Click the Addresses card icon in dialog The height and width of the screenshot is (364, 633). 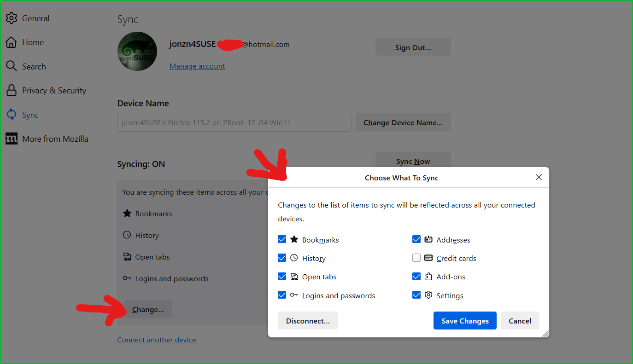(428, 239)
